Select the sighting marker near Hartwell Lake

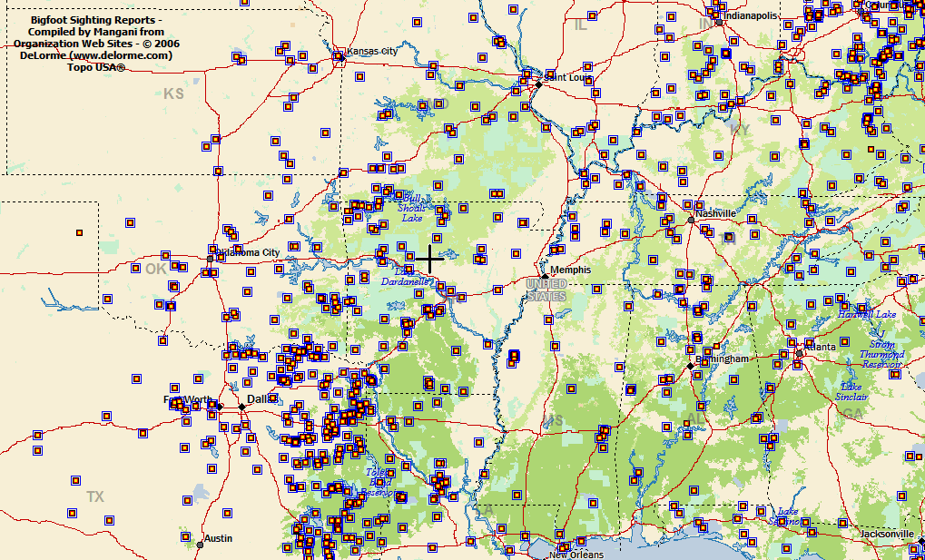pos(861,308)
